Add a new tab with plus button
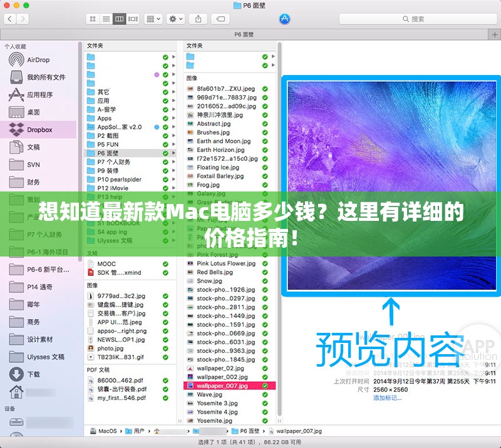Image resolution: width=501 pixels, height=448 pixels. (495, 34)
